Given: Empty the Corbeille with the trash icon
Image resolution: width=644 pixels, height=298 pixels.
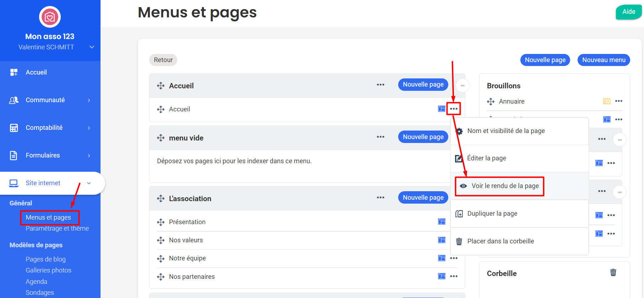Looking at the screenshot, I should click(x=613, y=272).
